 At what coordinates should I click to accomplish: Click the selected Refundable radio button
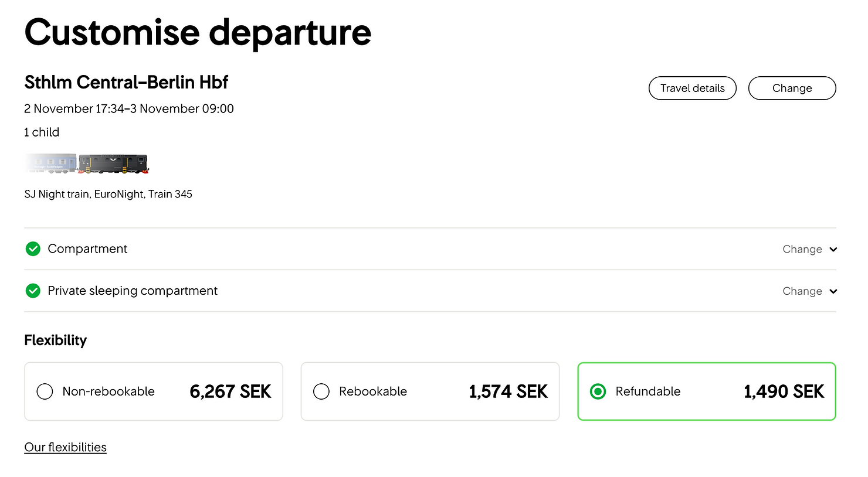pyautogui.click(x=598, y=391)
